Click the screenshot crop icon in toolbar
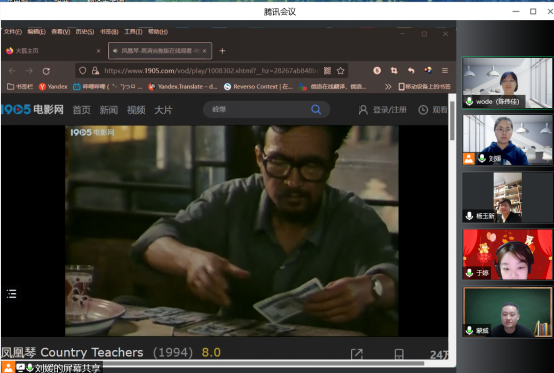Image resolution: width=554 pixels, height=373 pixels. (x=394, y=71)
